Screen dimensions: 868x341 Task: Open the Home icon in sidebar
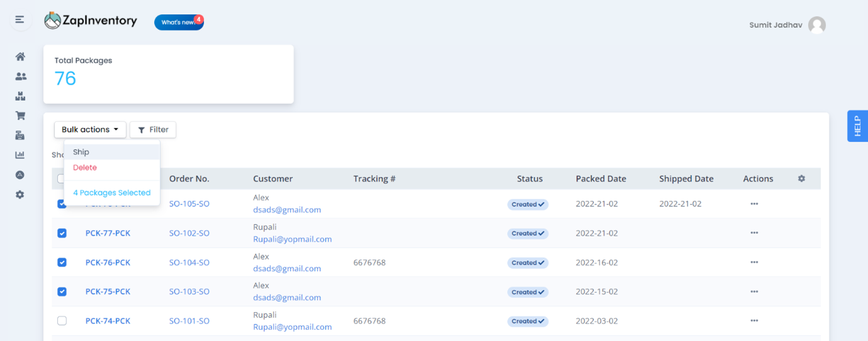point(20,57)
